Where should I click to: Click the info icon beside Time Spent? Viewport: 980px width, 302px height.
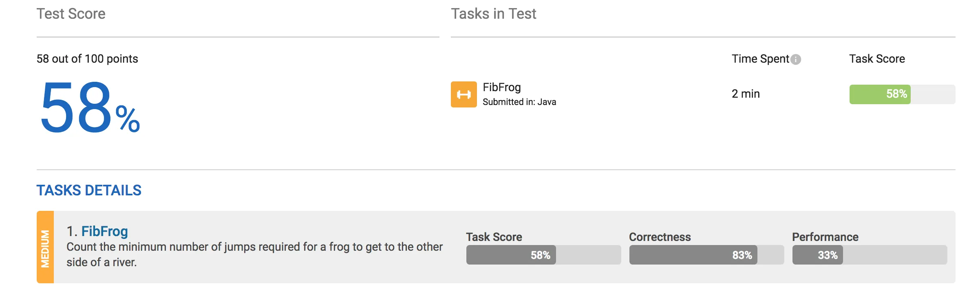pos(796,60)
